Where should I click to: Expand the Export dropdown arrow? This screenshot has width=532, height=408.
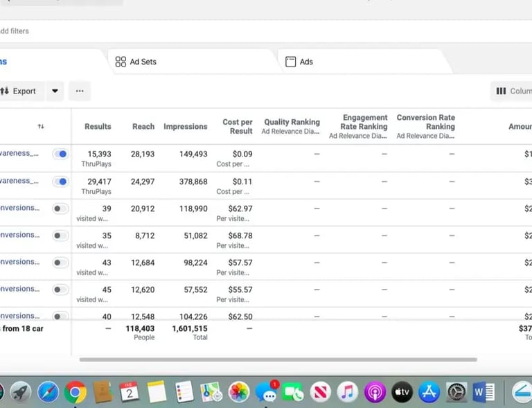click(x=55, y=91)
